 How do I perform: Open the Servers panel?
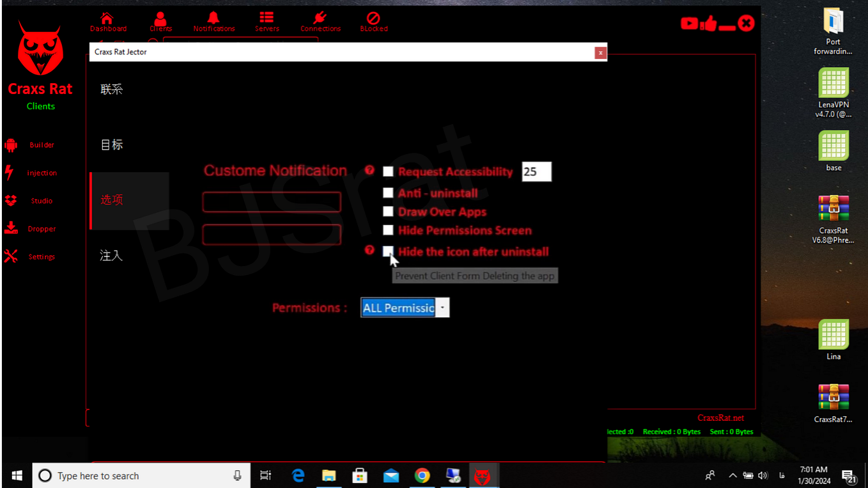267,20
